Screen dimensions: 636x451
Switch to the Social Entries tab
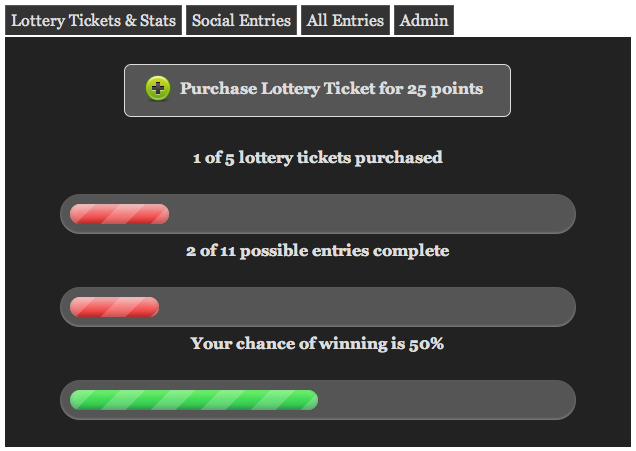point(241,20)
